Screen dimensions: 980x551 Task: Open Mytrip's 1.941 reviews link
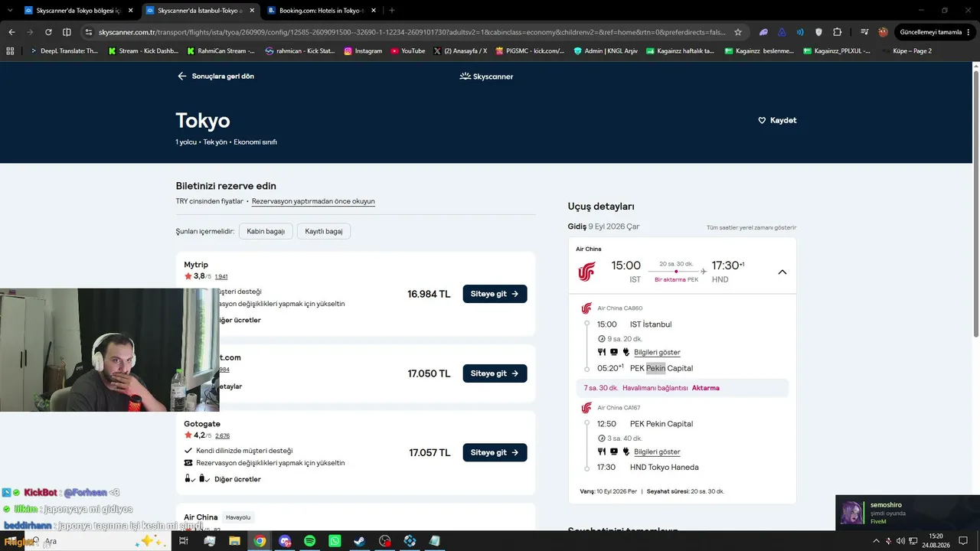221,276
